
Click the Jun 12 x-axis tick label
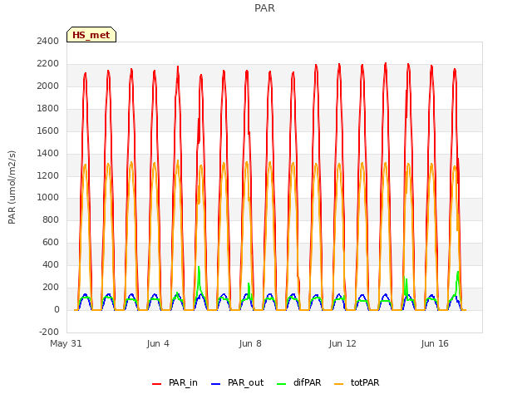[342, 343]
